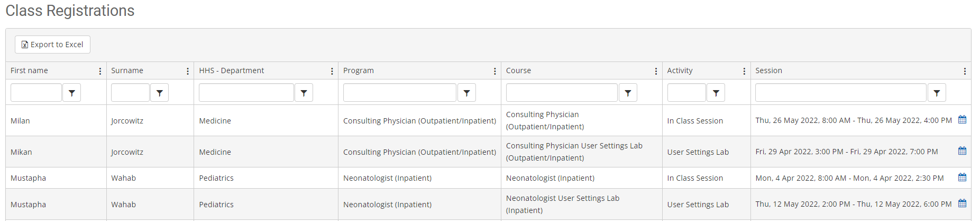Image resolution: width=980 pixels, height=221 pixels.
Task: Sort by the Session column header
Action: click(768, 70)
